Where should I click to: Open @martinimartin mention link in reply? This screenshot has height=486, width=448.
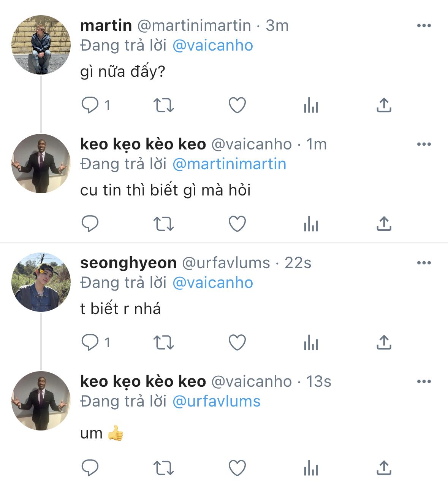pyautogui.click(x=229, y=164)
